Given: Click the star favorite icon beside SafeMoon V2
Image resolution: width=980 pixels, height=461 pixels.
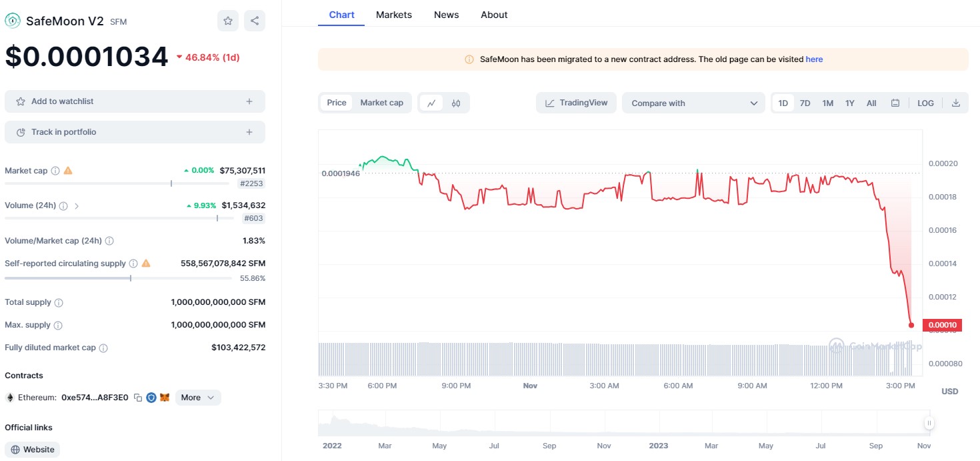Looking at the screenshot, I should (228, 21).
